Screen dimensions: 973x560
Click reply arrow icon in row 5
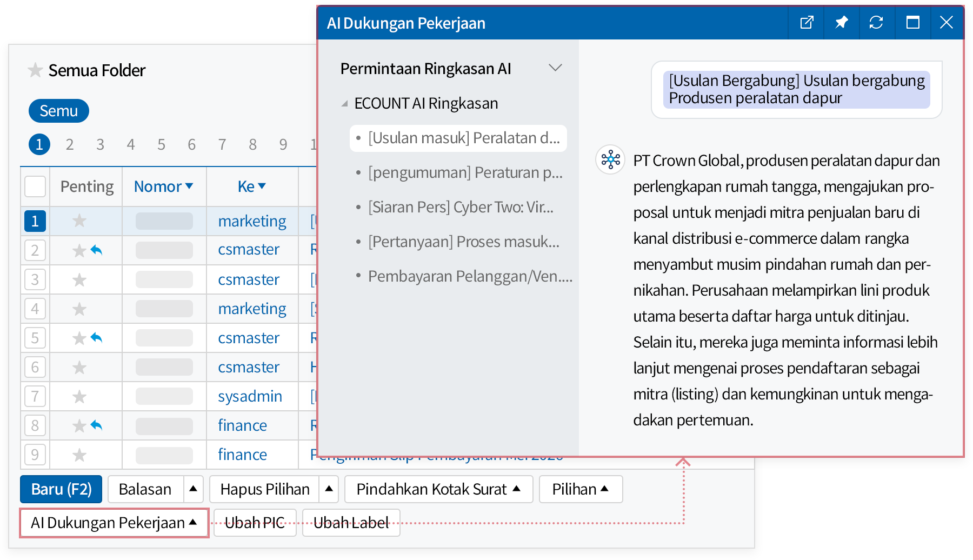(x=96, y=337)
